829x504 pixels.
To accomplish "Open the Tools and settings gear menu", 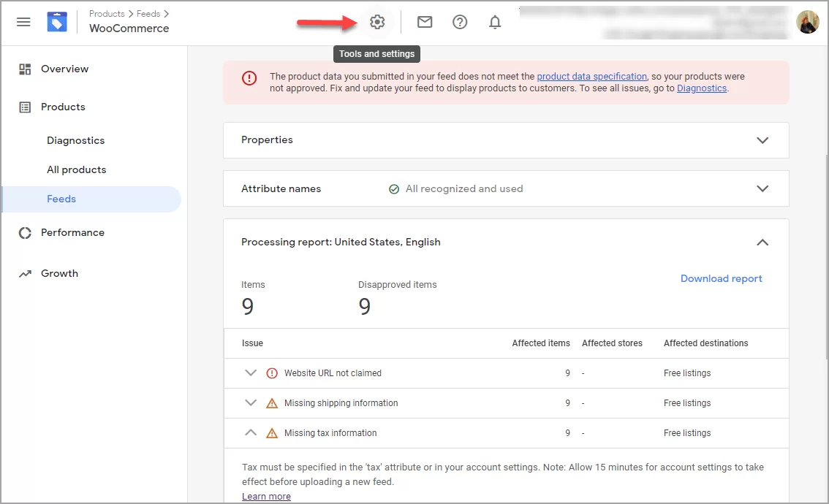I will 376,21.
